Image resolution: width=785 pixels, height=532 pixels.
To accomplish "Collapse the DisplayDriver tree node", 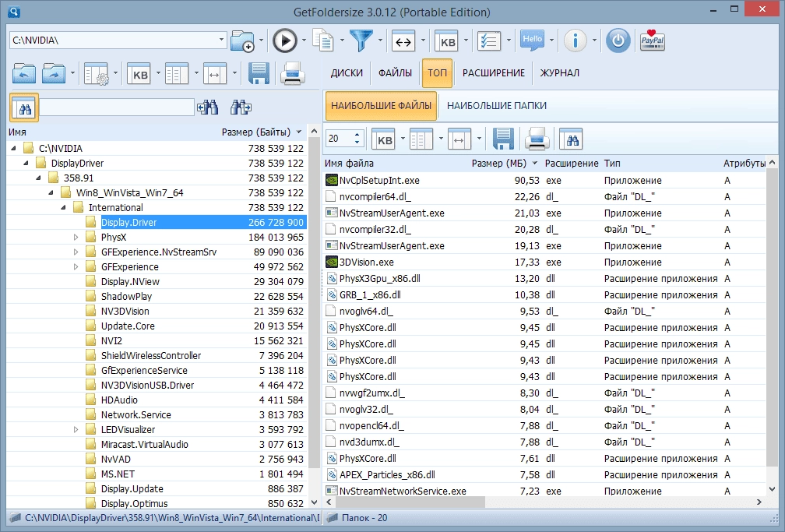I will [26, 164].
